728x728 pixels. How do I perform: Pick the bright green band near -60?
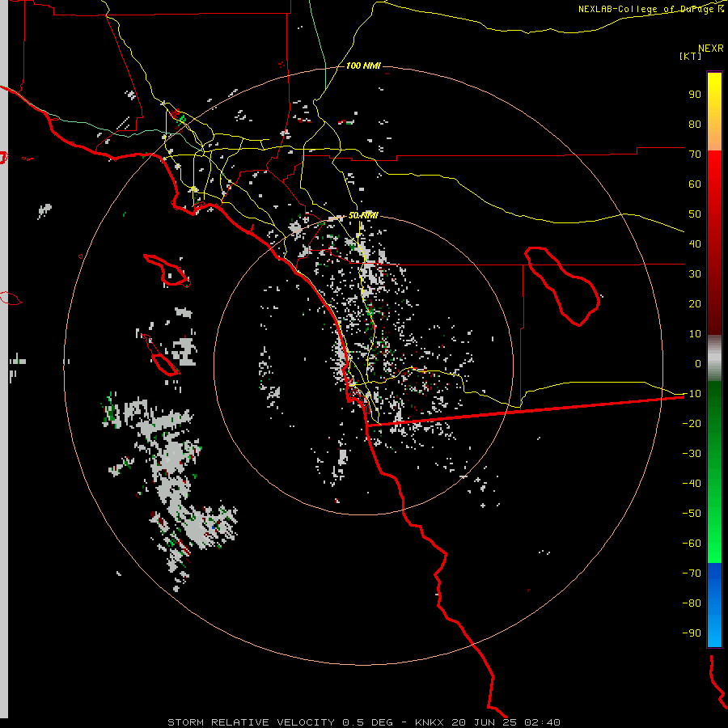(x=714, y=544)
